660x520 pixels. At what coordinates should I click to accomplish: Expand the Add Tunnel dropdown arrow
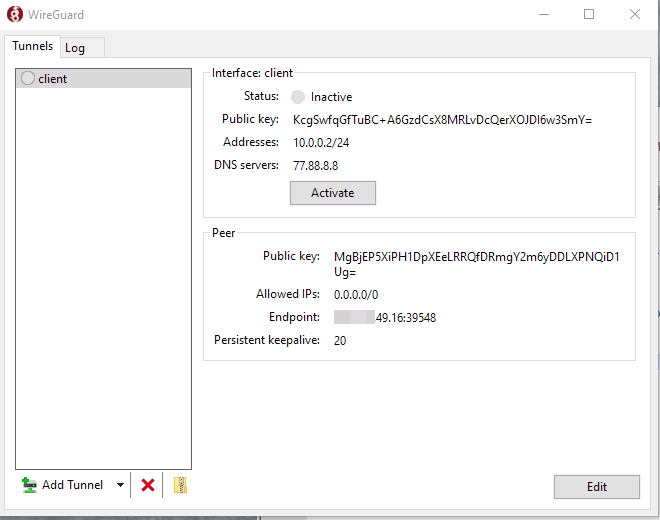pos(120,485)
